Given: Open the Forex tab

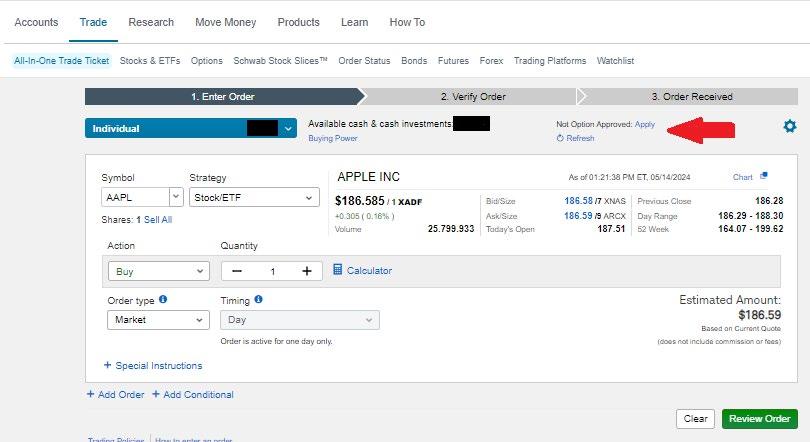Looking at the screenshot, I should (491, 60).
